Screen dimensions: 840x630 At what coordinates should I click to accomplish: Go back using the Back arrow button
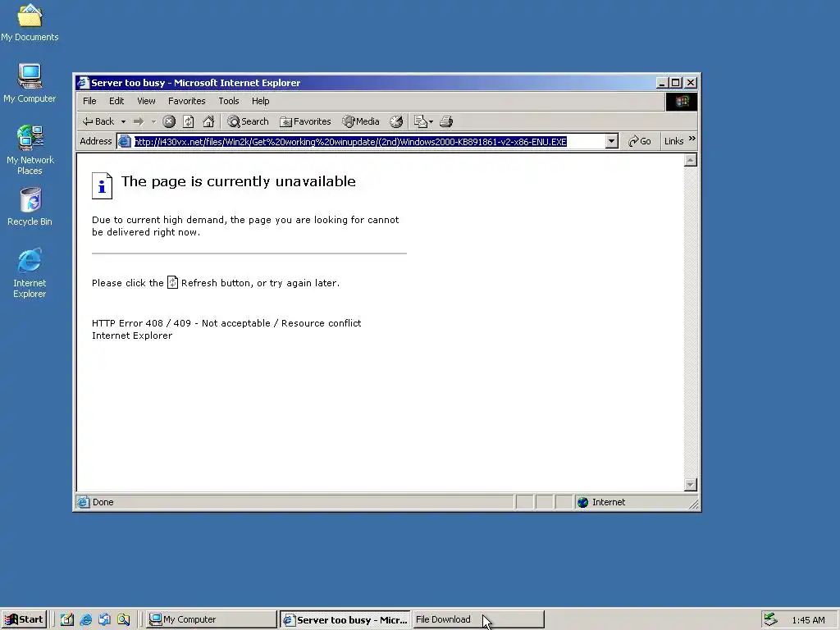point(98,121)
